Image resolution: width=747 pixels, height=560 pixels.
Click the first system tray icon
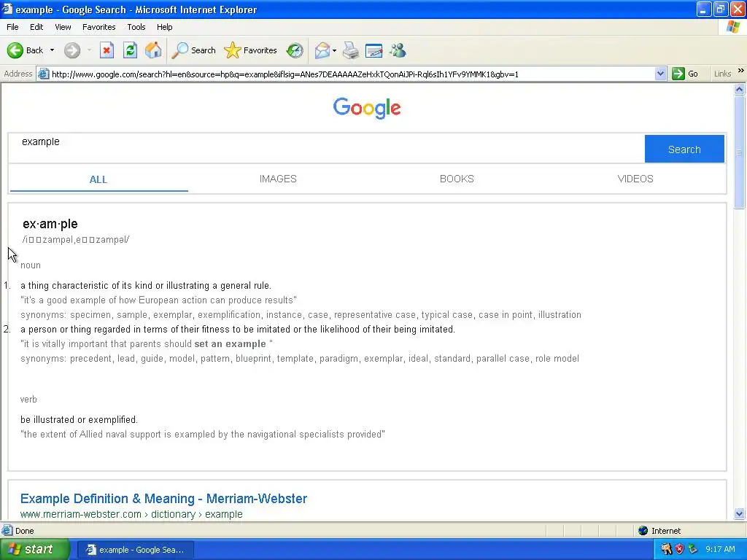(x=667, y=549)
